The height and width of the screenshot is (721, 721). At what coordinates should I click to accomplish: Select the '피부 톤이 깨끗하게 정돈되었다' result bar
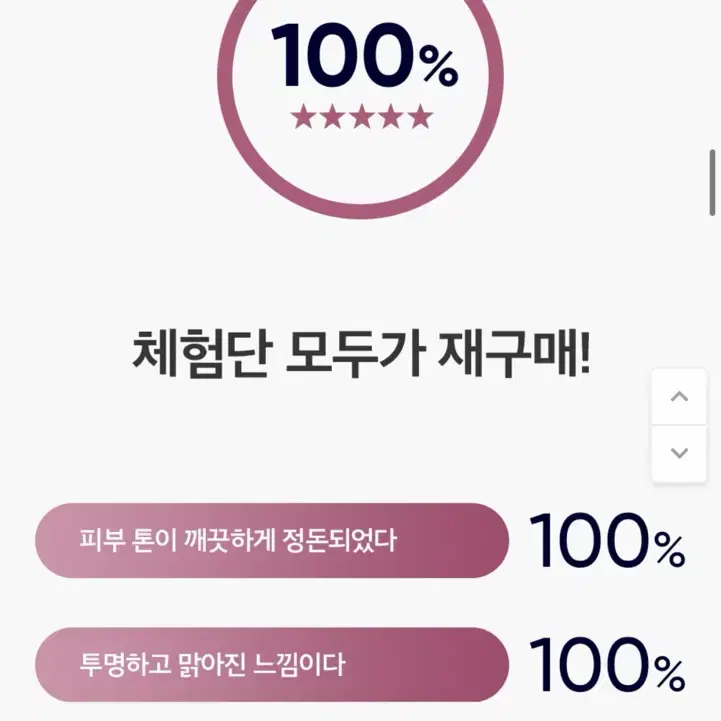point(272,540)
